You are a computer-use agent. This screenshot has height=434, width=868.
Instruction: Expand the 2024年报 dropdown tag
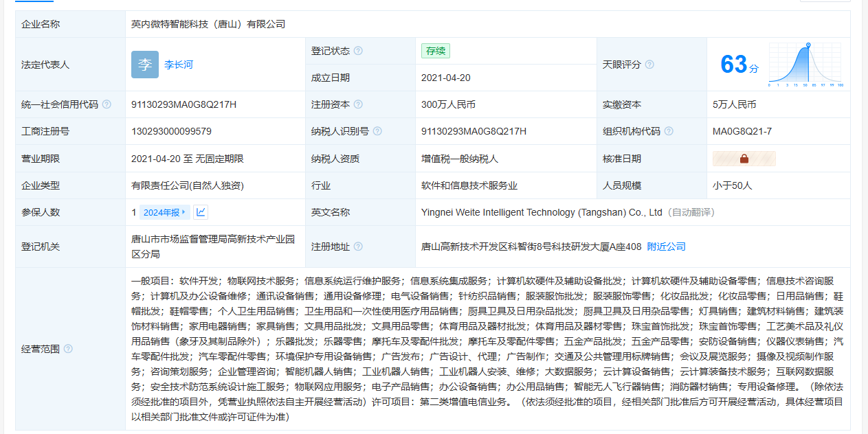tap(164, 212)
